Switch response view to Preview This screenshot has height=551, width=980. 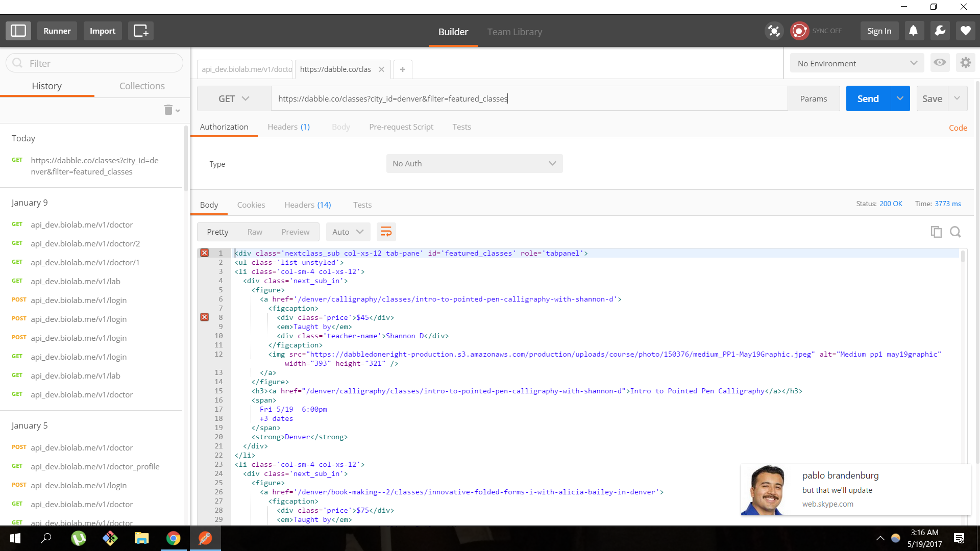(x=296, y=232)
